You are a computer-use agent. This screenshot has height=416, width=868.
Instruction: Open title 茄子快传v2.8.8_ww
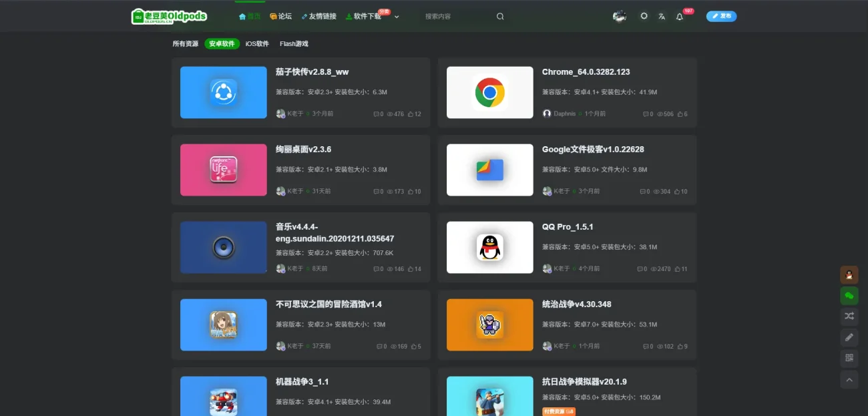coord(312,72)
